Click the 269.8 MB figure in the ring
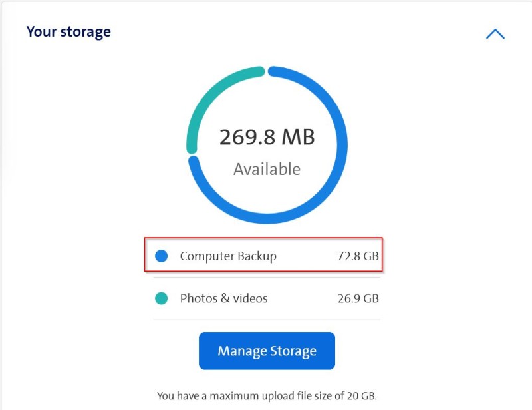 (x=267, y=137)
